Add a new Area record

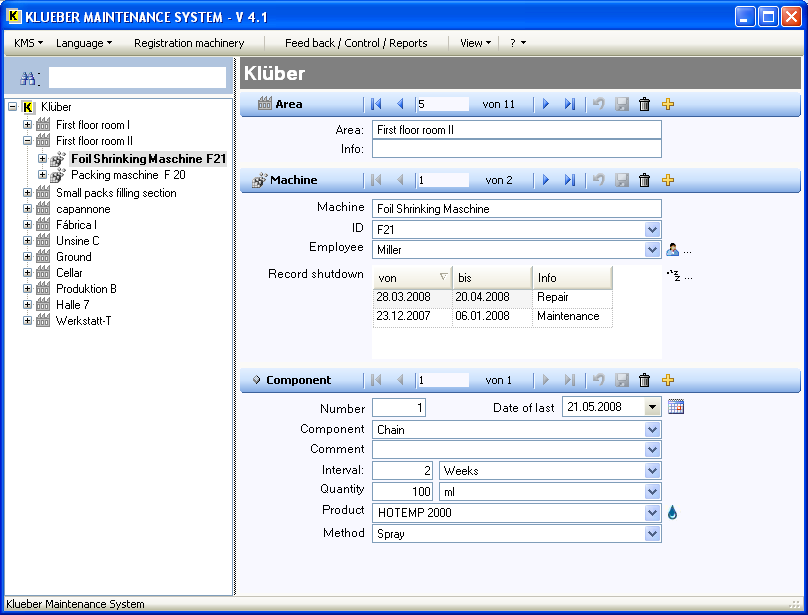(668, 104)
